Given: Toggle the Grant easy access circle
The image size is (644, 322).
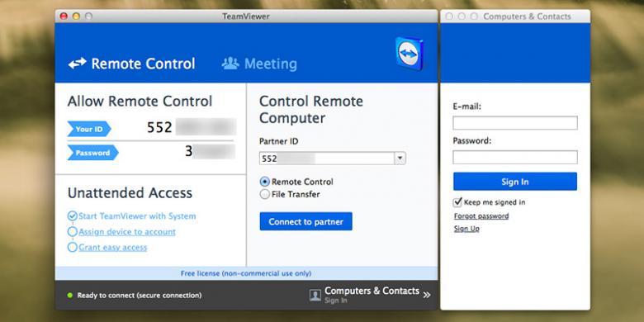Looking at the screenshot, I should pyautogui.click(x=73, y=247).
